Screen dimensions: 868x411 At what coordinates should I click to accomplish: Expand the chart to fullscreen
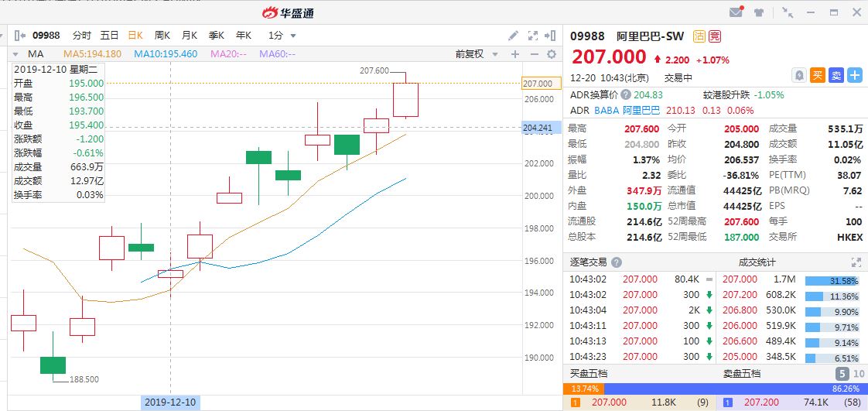coord(532,36)
